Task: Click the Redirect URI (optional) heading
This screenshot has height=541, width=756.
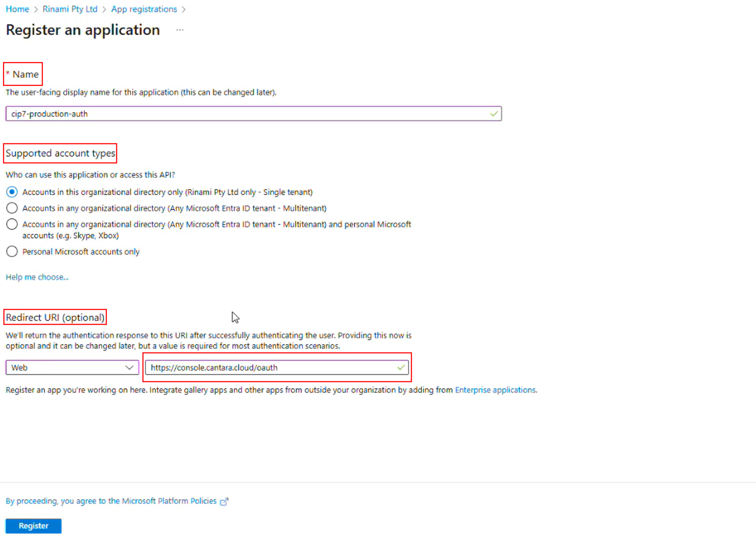Action: click(x=55, y=317)
